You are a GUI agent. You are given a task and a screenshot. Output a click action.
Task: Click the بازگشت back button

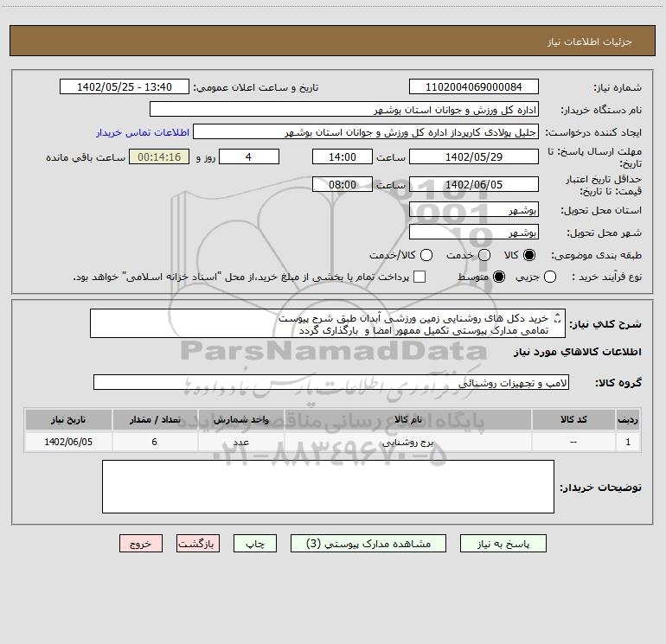tap(198, 544)
